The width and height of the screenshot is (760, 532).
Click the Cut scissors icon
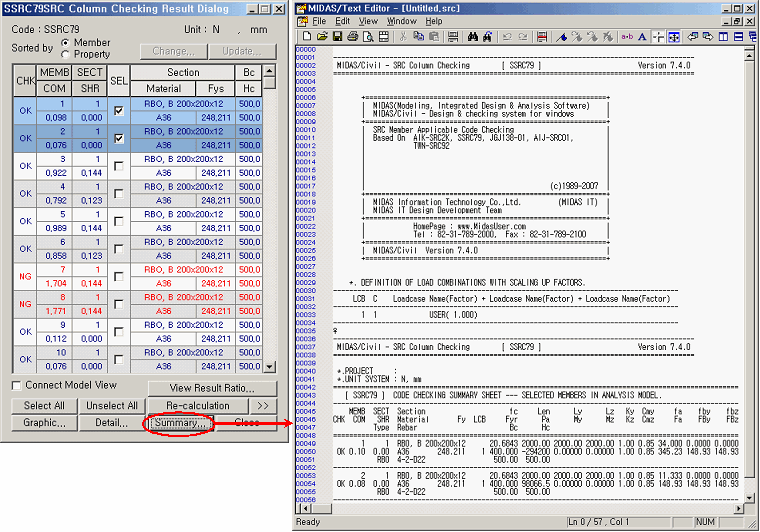404,37
